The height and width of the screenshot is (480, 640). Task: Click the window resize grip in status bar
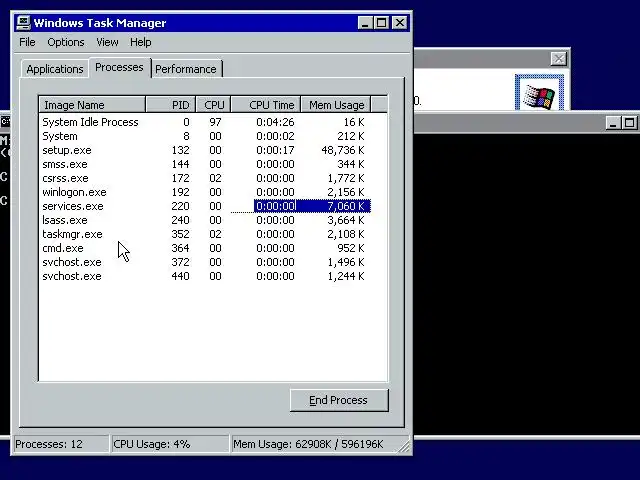(404, 447)
